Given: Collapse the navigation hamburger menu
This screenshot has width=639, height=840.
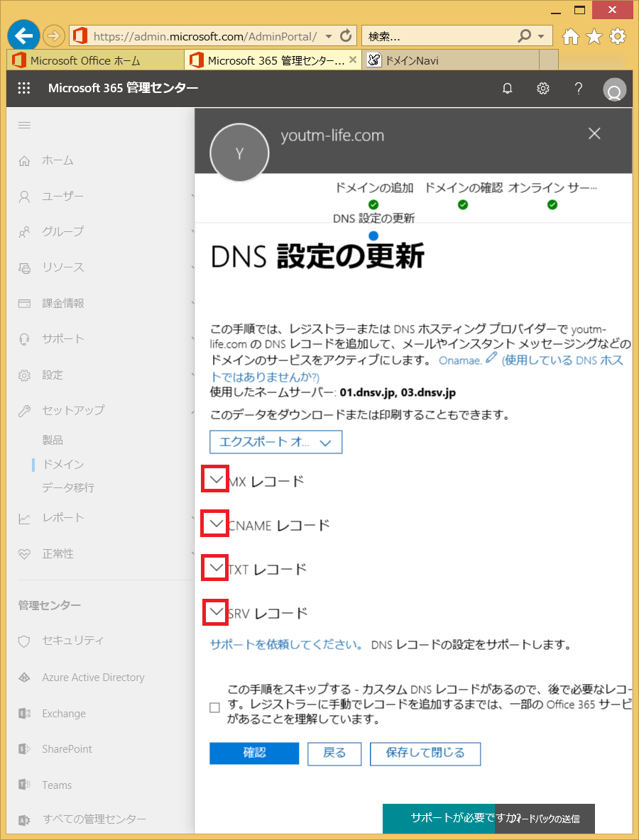Looking at the screenshot, I should pos(24,126).
